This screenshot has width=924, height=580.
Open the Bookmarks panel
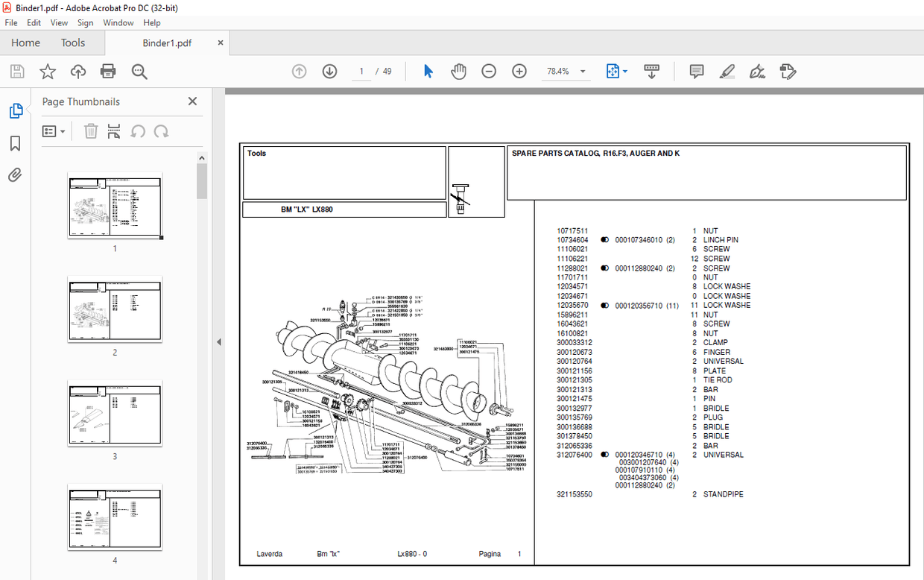coord(14,143)
